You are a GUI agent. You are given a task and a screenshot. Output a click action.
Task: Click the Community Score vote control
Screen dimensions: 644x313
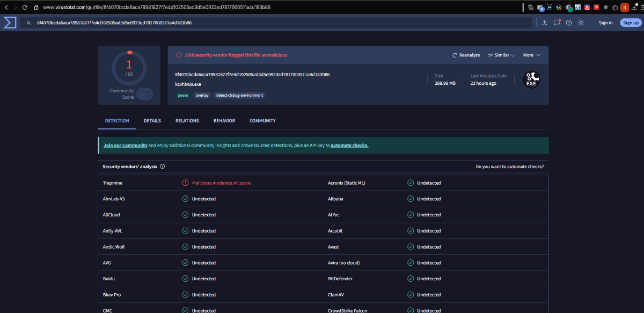point(144,93)
